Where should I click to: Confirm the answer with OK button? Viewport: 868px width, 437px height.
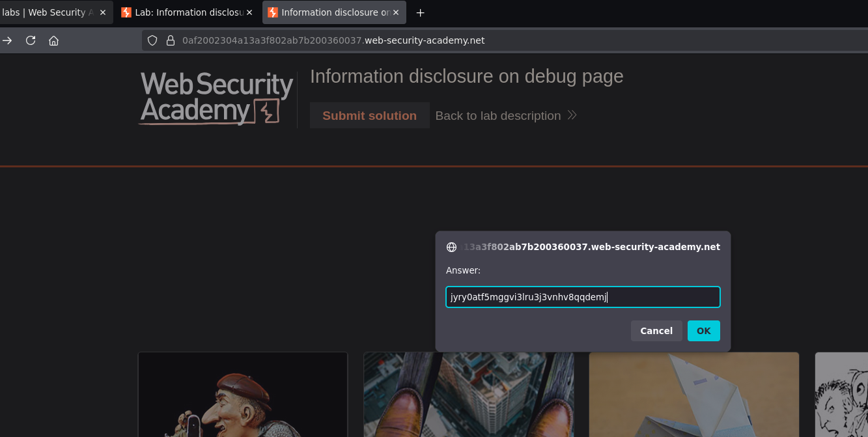(704, 331)
